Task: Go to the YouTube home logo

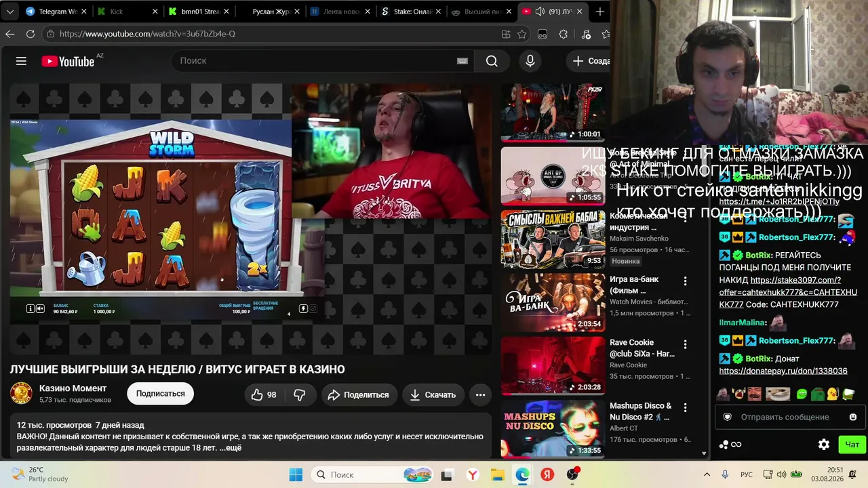Action: point(68,61)
